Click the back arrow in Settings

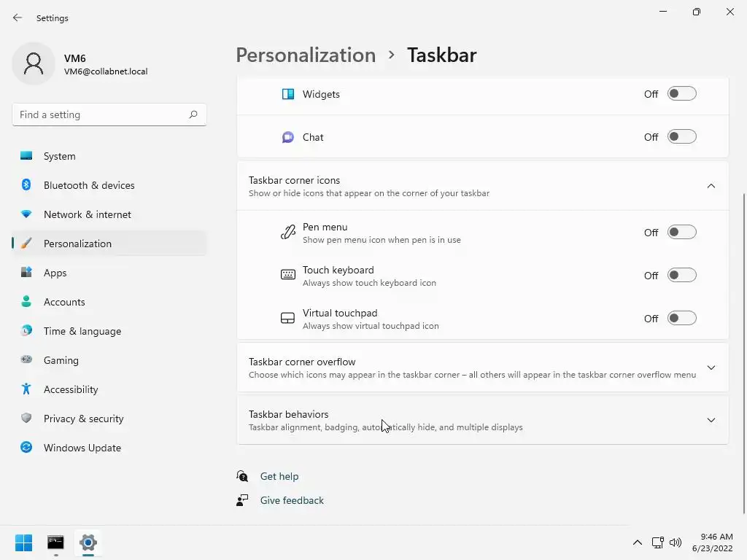pos(18,17)
